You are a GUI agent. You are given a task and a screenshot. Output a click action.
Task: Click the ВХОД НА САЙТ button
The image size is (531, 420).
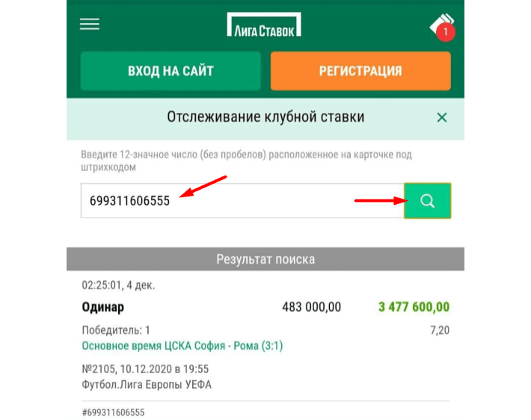click(x=171, y=71)
